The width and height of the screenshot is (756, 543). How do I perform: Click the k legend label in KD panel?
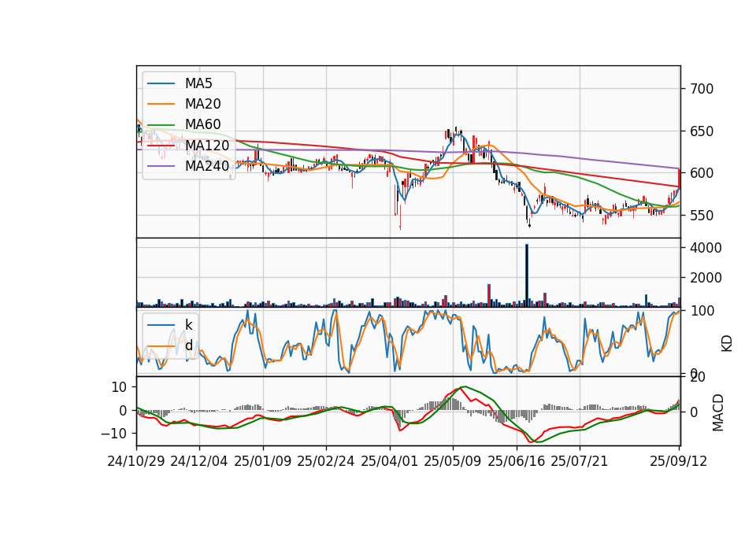[x=188, y=324]
